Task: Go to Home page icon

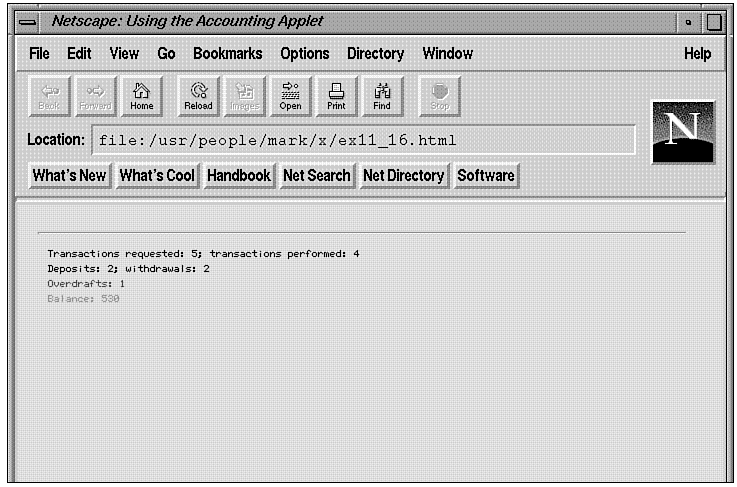Action: pyautogui.click(x=142, y=95)
